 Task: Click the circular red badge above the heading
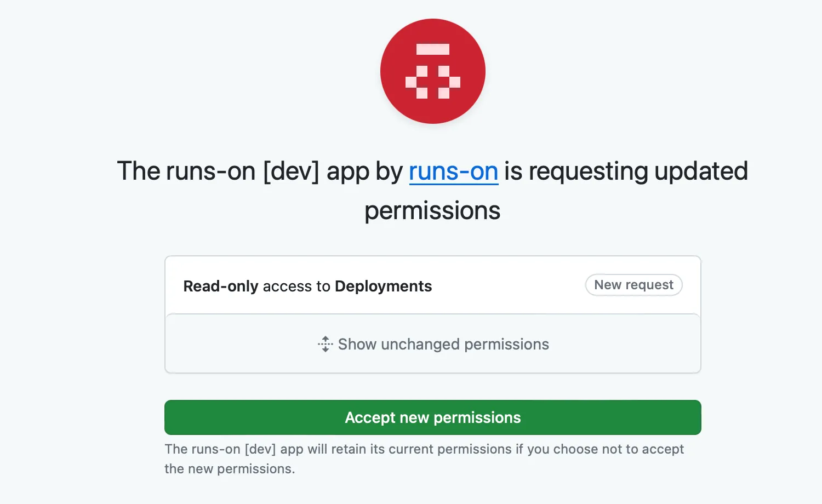click(433, 71)
